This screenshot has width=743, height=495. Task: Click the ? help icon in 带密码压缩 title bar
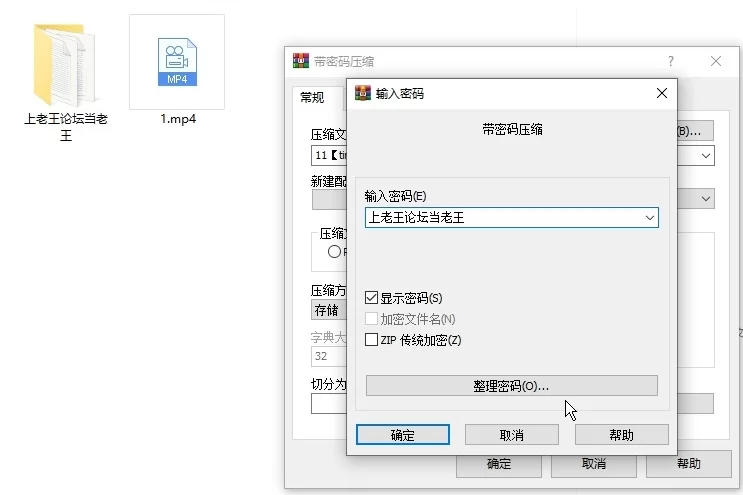click(671, 61)
